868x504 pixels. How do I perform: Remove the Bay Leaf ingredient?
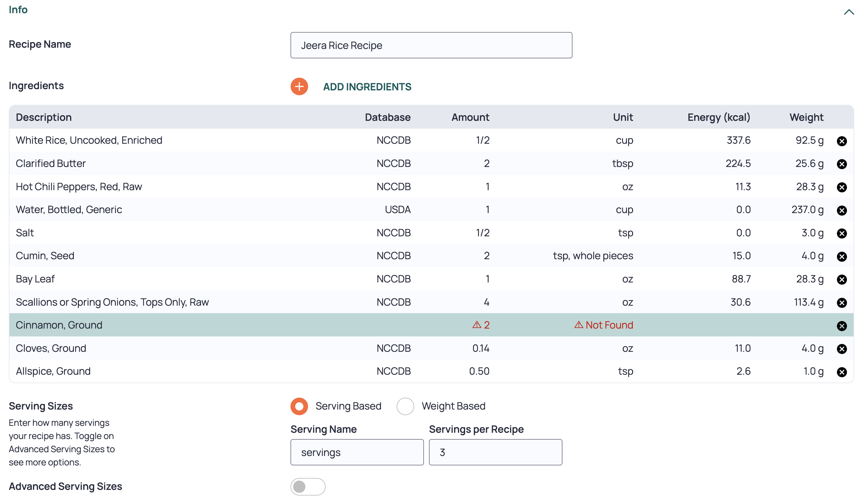842,280
